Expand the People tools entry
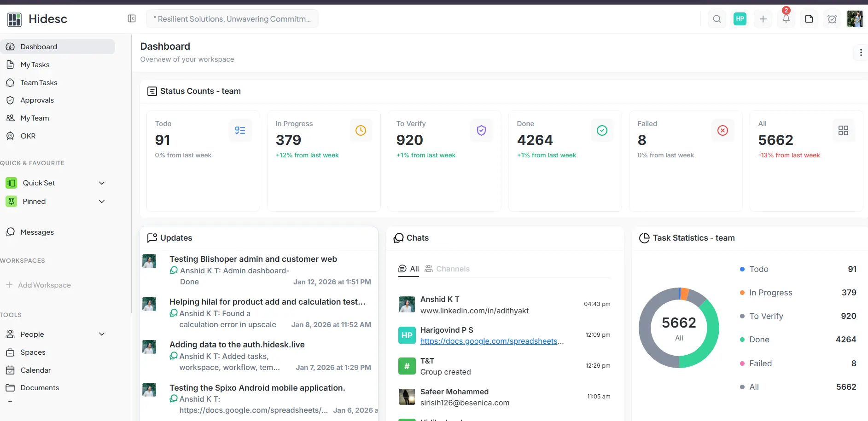Image resolution: width=868 pixels, height=421 pixels. click(101, 334)
